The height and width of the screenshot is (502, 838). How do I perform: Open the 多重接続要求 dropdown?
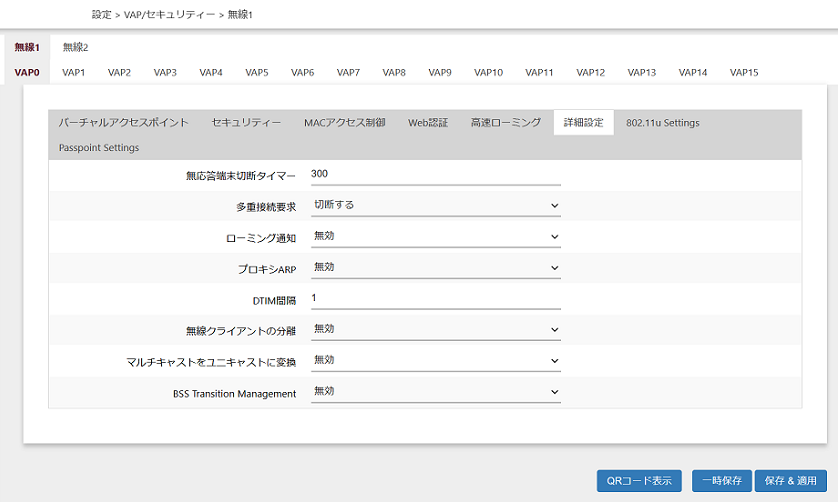[435, 205]
